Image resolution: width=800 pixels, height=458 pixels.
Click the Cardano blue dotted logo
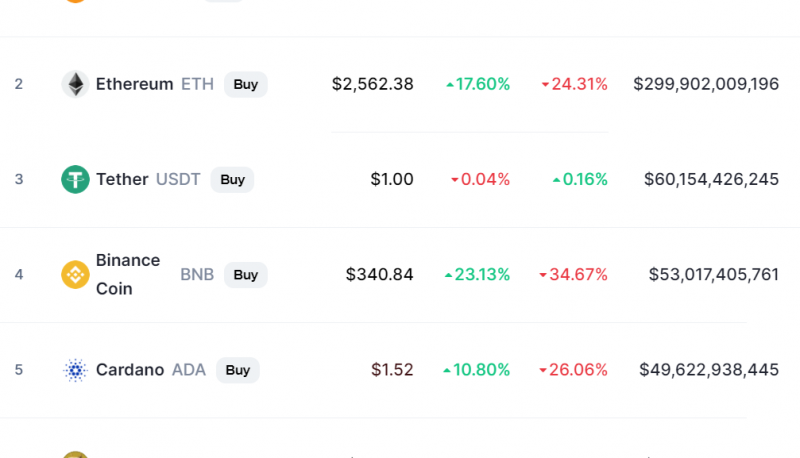point(76,370)
